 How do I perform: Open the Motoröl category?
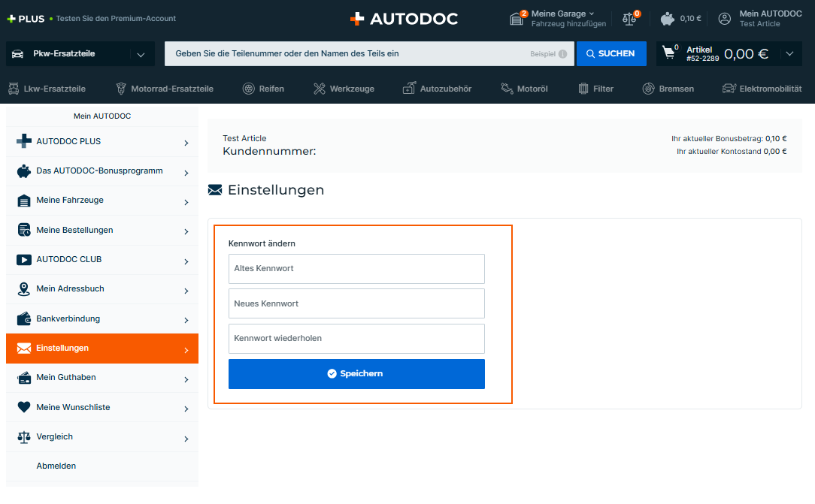click(x=525, y=89)
